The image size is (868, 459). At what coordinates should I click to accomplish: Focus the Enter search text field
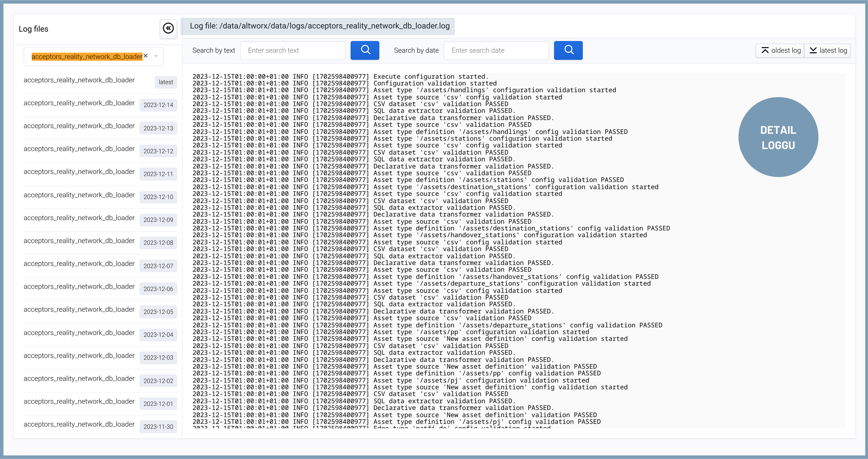pyautogui.click(x=293, y=50)
